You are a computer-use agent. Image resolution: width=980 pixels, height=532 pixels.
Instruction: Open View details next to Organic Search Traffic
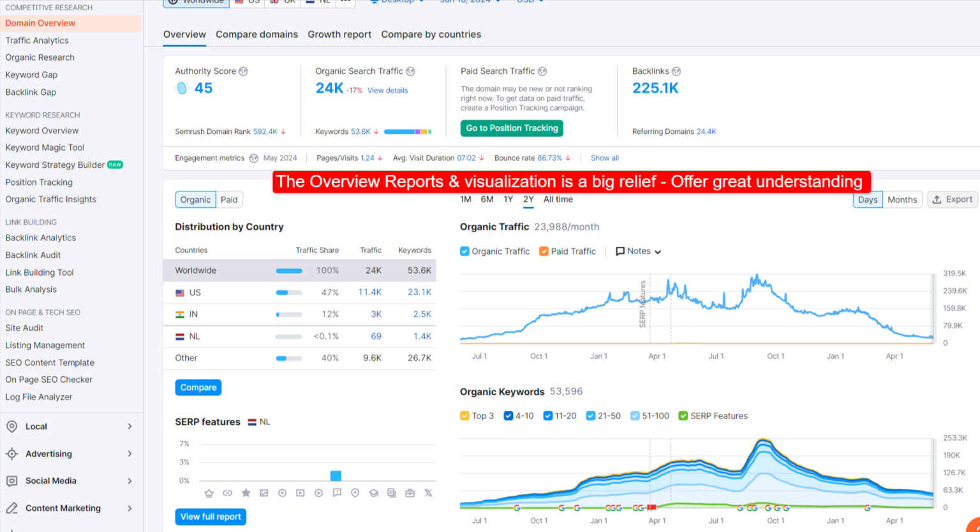(x=387, y=90)
